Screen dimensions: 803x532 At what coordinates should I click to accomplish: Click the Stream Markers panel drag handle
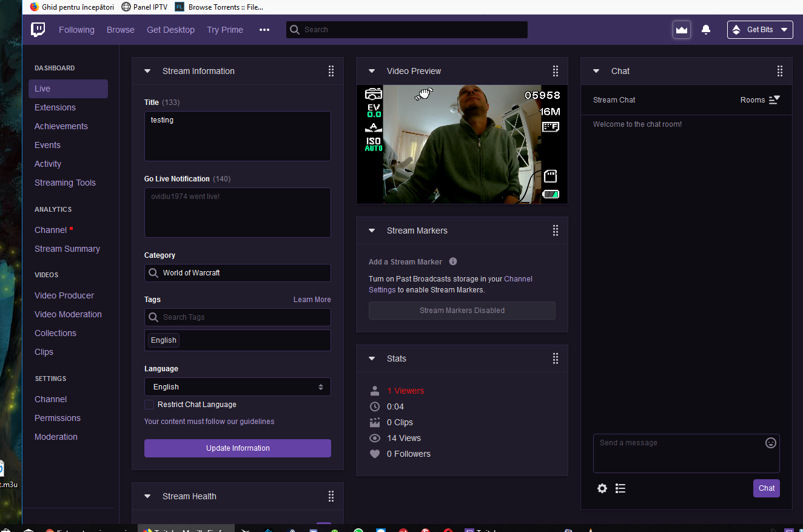tap(556, 231)
